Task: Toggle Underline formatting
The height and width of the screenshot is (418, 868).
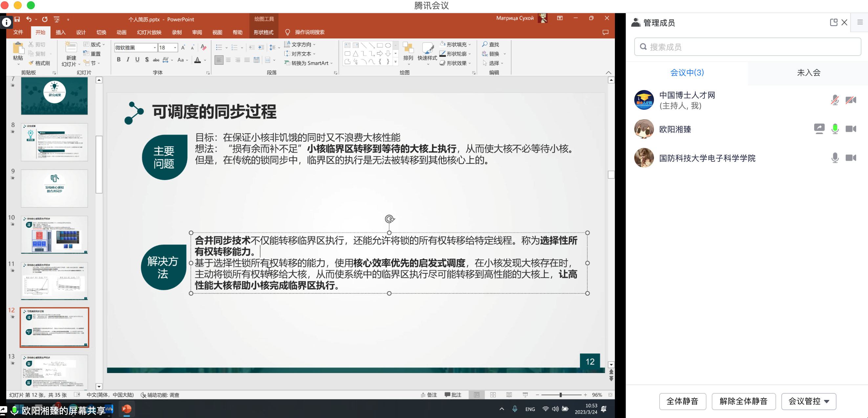Action: point(137,60)
